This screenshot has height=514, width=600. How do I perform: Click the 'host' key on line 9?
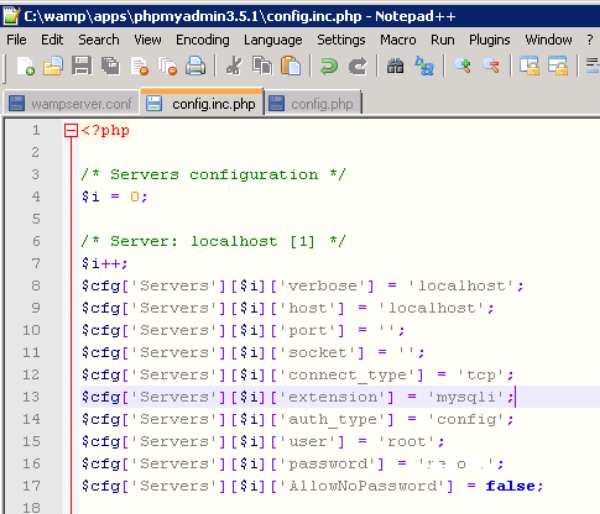(x=308, y=308)
